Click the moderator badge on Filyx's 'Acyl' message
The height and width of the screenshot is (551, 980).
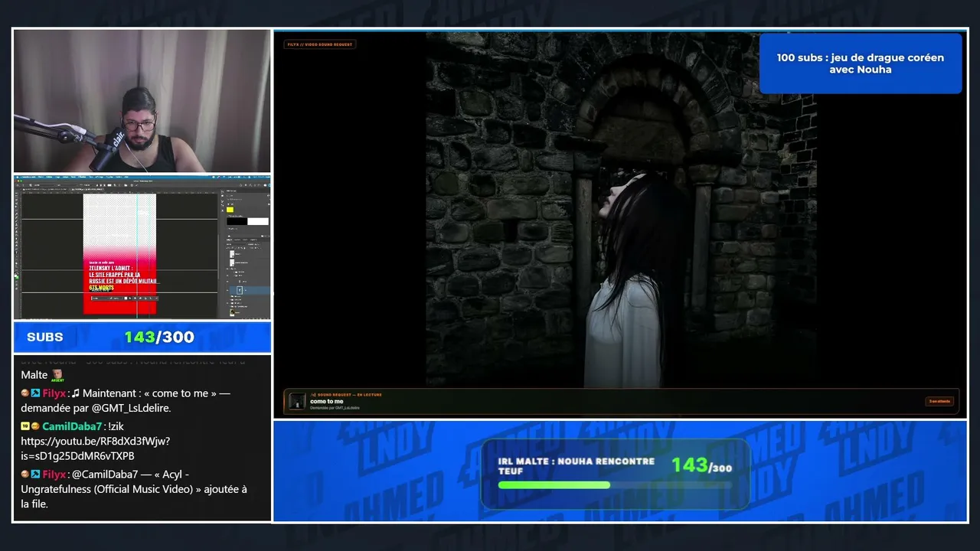coord(35,474)
